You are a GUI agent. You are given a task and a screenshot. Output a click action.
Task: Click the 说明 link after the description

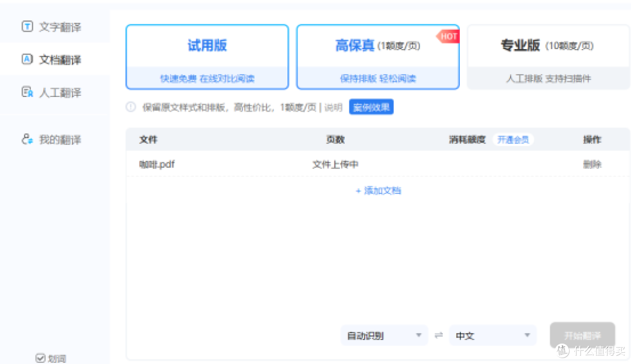(333, 108)
